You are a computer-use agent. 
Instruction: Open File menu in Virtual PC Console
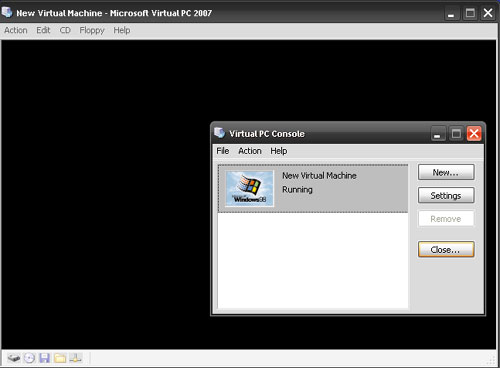pyautogui.click(x=223, y=151)
